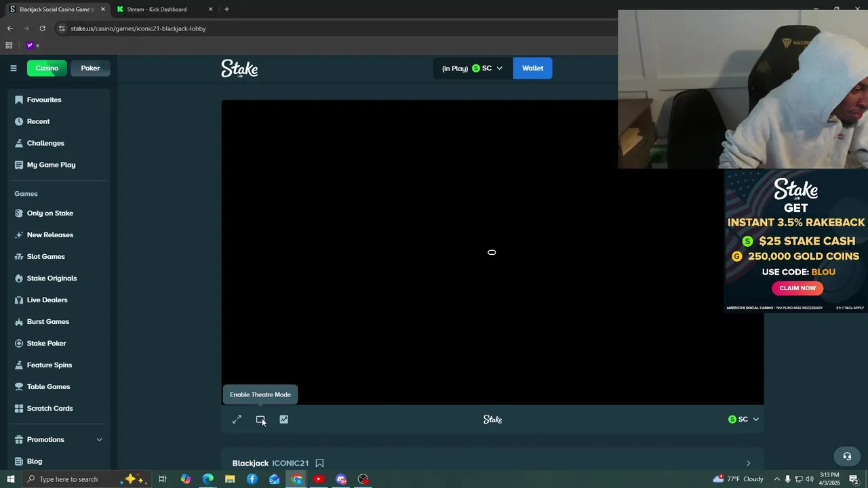This screenshot has width=868, height=488.
Task: Enter fullscreen mode for the game
Action: 237,420
